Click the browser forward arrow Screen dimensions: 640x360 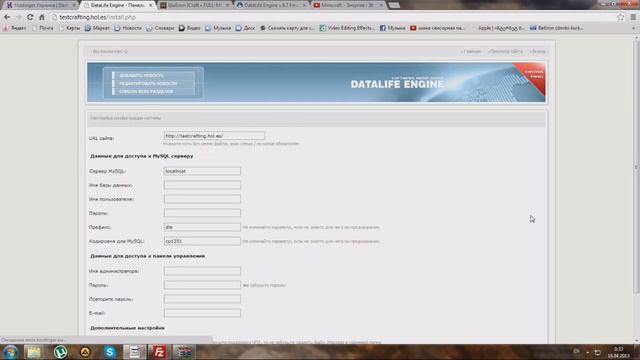point(18,17)
